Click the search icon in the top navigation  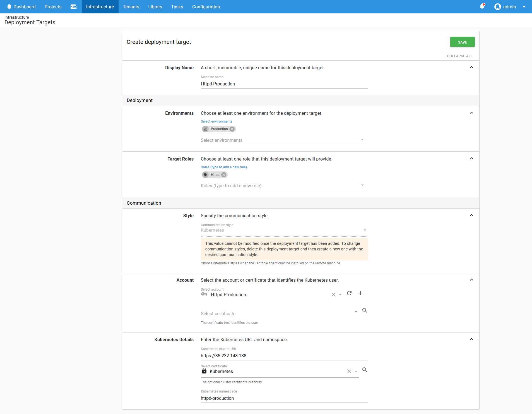tap(74, 7)
